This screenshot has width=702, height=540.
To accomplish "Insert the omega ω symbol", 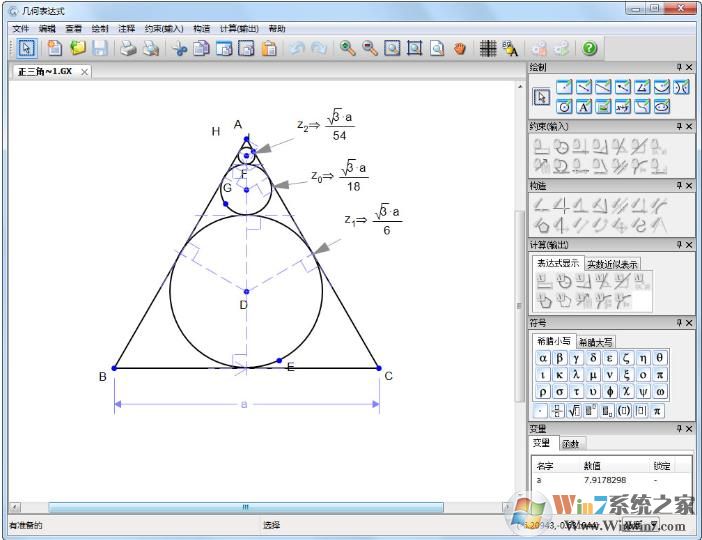I will click(x=660, y=392).
